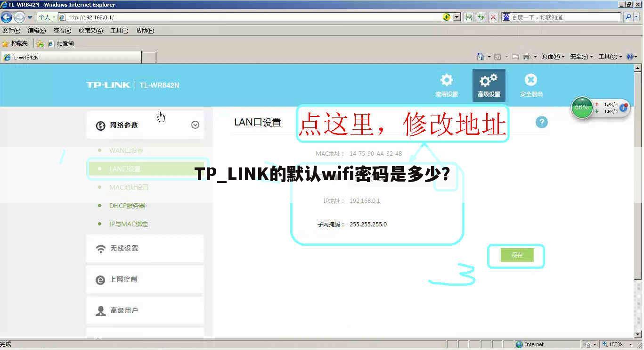Select the TL-WR842N browser tab
The image size is (644, 350).
coord(71,58)
